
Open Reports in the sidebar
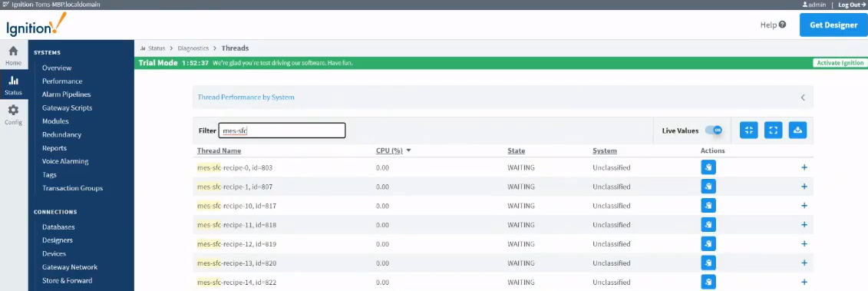[54, 148]
